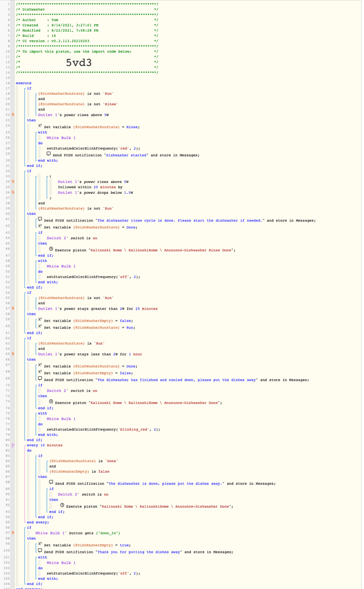Click 'White Bulb 1' device on line 102
This screenshot has height=589, width=364.
click(61, 563)
